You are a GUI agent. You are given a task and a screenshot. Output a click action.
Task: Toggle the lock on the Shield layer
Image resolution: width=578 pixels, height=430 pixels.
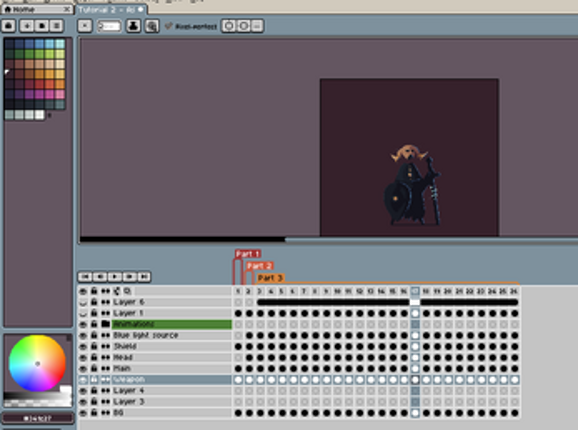(94, 346)
